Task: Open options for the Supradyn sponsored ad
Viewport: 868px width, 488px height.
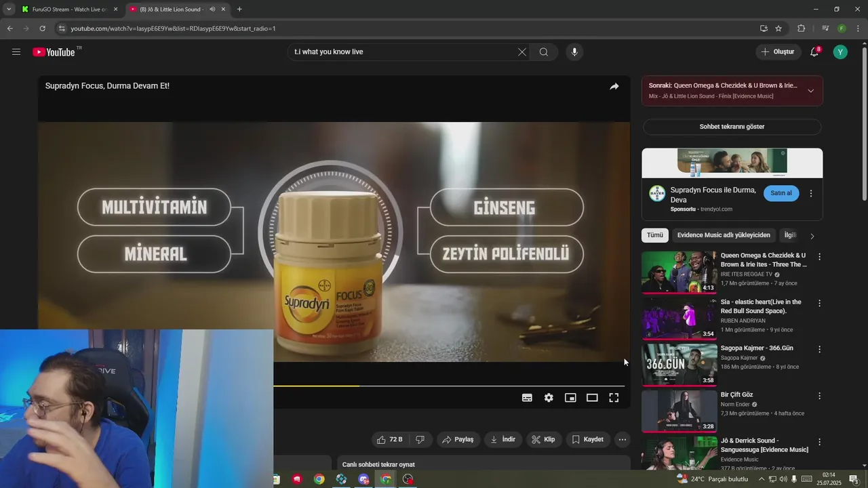Action: [810, 193]
